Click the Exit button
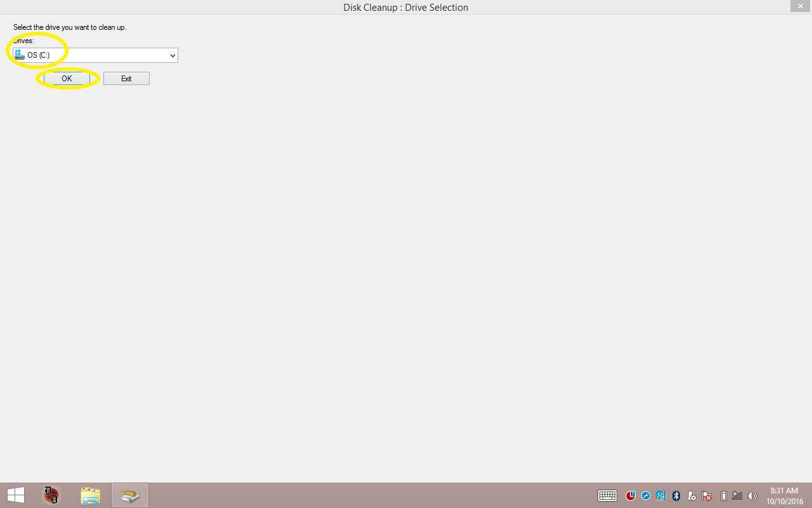812x508 pixels. (126, 79)
